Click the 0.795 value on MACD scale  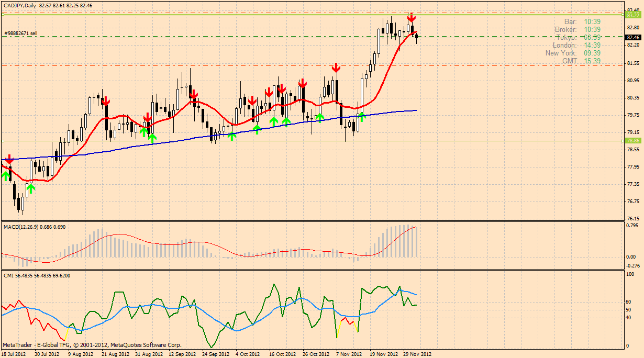coord(632,226)
